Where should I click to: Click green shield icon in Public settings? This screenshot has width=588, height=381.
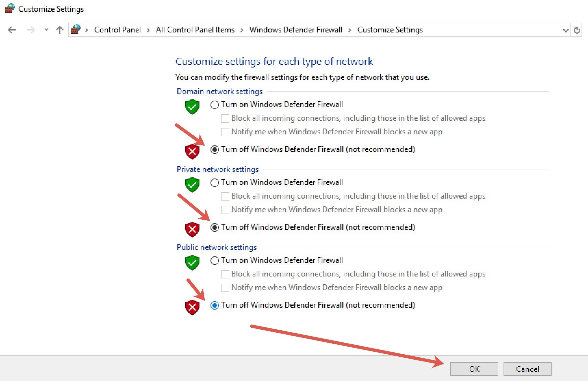pyautogui.click(x=192, y=263)
